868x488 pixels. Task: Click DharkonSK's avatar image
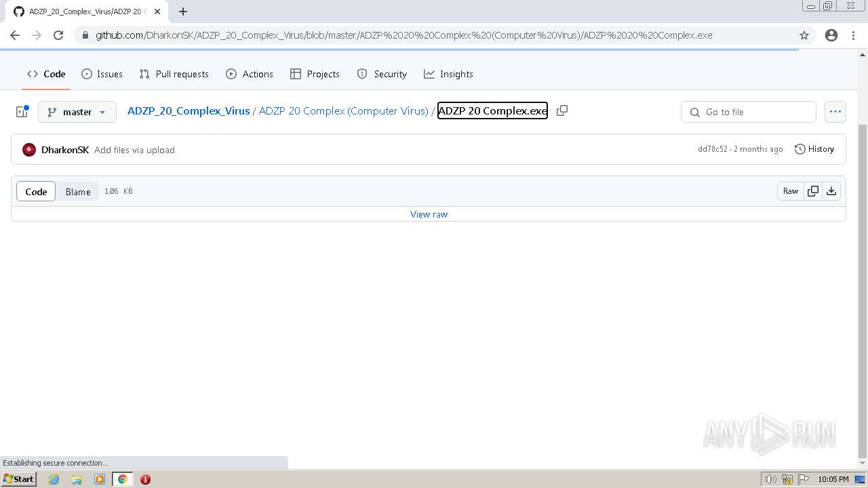tap(29, 150)
